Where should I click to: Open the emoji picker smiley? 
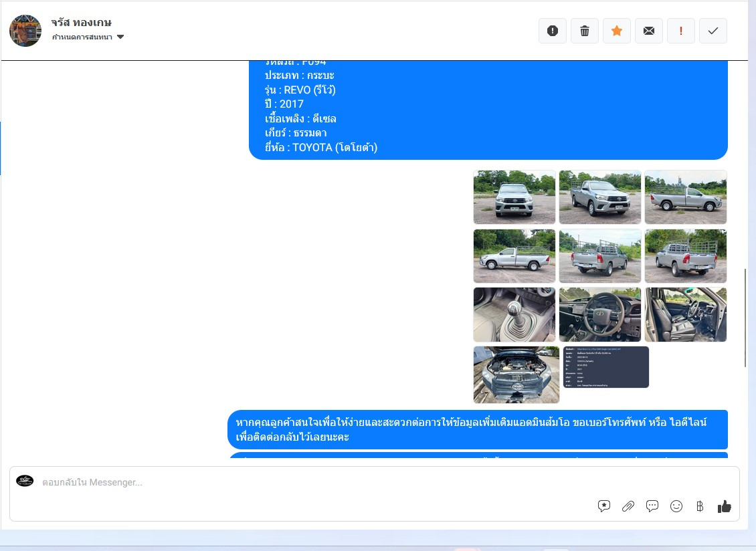point(676,506)
